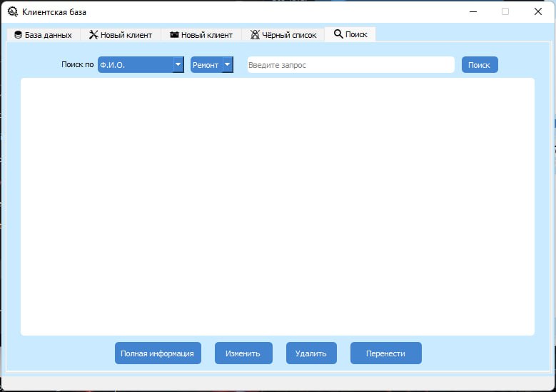556x392 pixels.
Task: Minimize the Клиентская база window
Action: point(473,11)
